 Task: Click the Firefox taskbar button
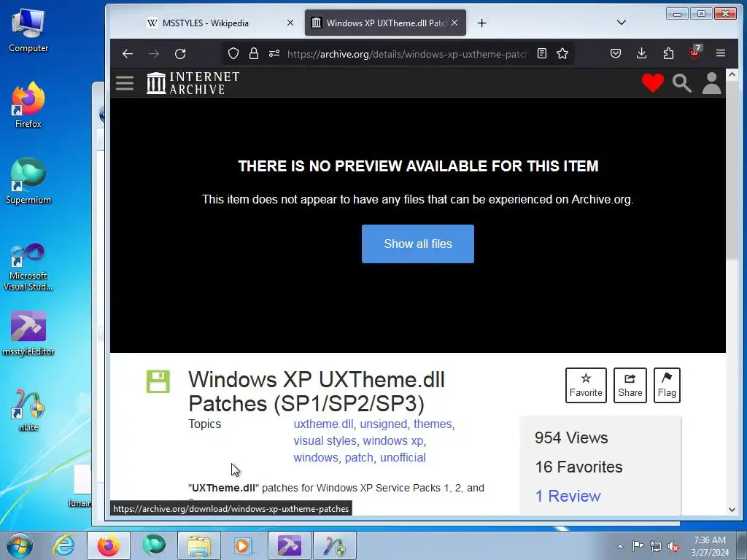(x=109, y=545)
